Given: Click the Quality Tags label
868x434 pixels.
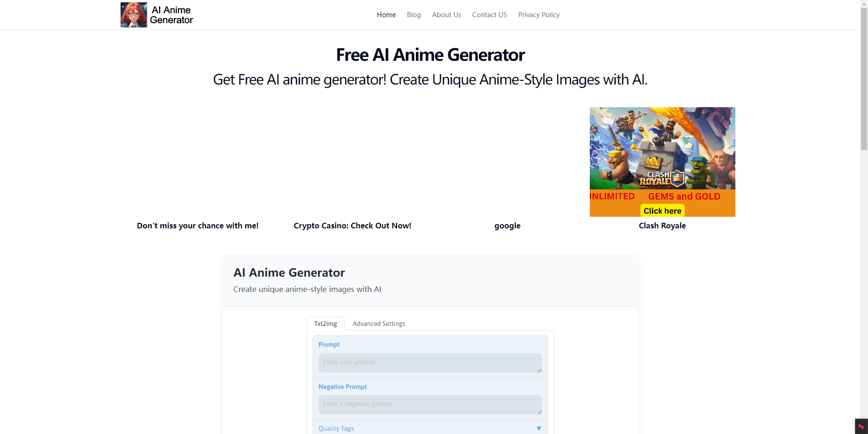Looking at the screenshot, I should [336, 428].
